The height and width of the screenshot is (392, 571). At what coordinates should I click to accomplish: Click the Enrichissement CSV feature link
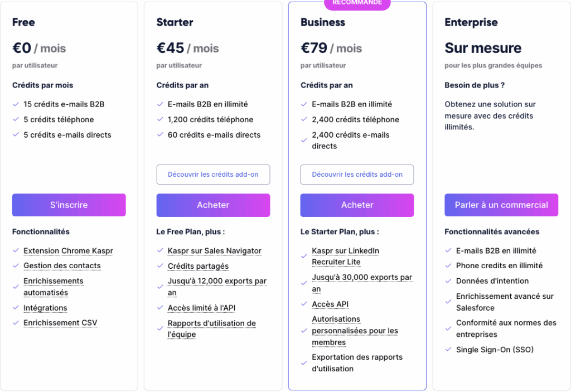pos(60,323)
